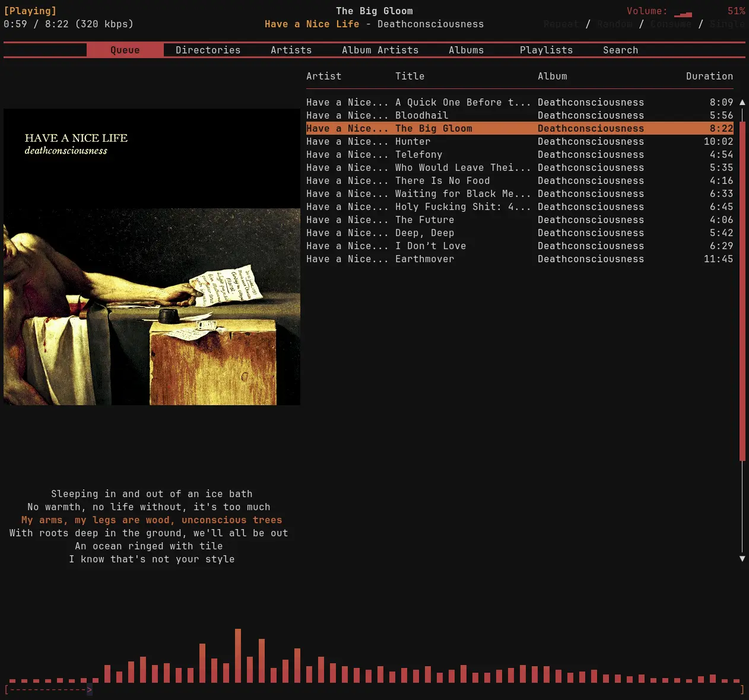Viewport: 749px width, 700px height.
Task: Enable Consume mode
Action: pos(671,24)
